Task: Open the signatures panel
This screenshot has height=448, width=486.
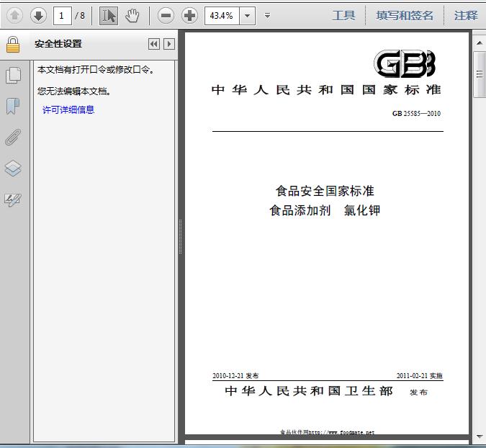Action: click(13, 200)
